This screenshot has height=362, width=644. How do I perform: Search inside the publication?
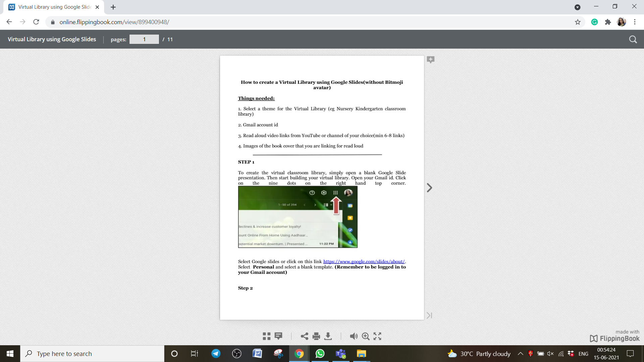[x=633, y=40]
